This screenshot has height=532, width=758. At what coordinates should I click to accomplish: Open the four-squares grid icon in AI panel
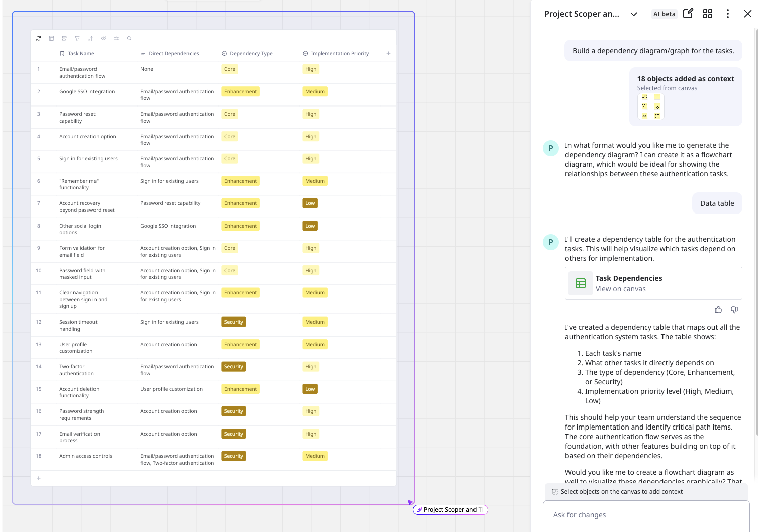707,14
